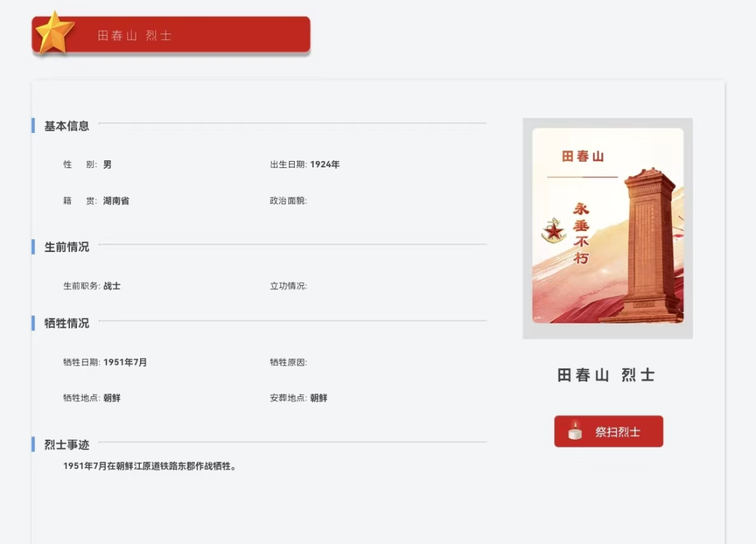Image resolution: width=756 pixels, height=544 pixels.
Task: Click the candle icon on the red button
Action: [x=575, y=431]
